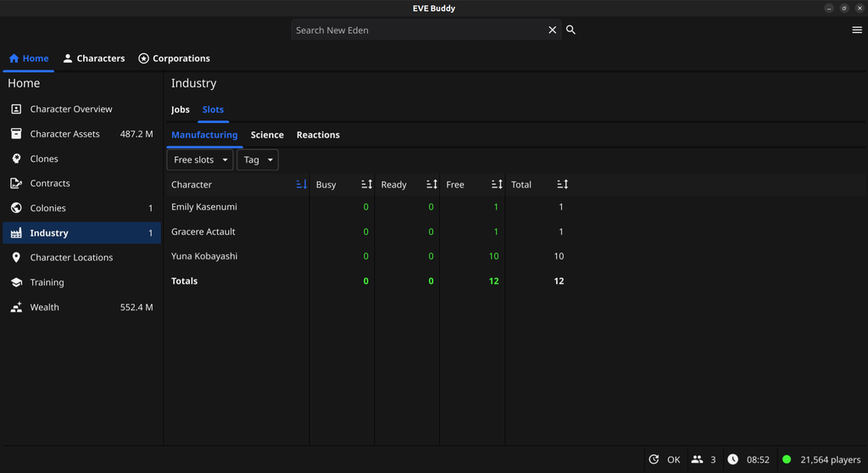Click the Free column header text

[x=455, y=185]
